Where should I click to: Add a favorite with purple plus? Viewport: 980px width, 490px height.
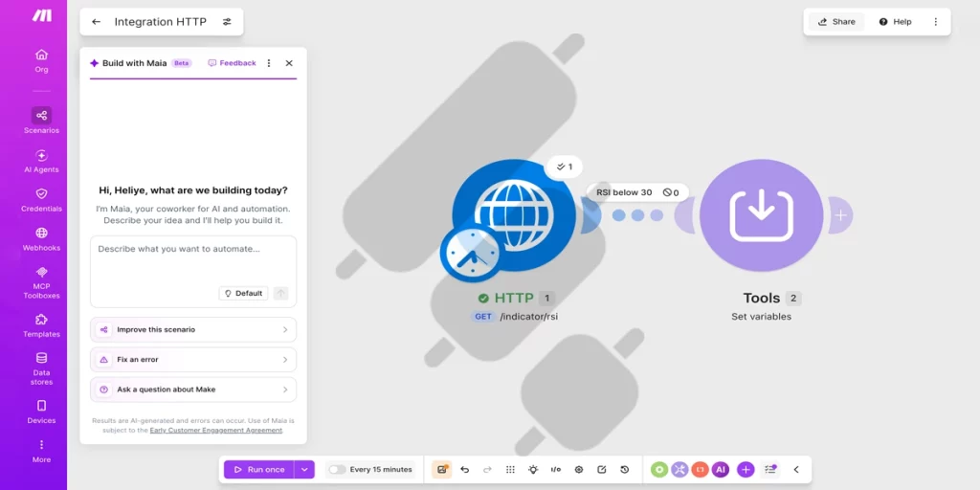746,469
